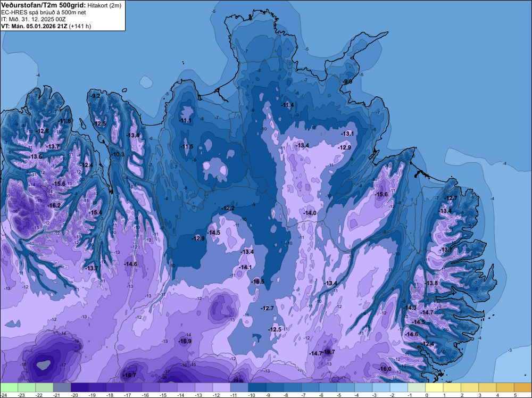Click the -18.7 temperature label
The image size is (532, 398).
click(129, 375)
